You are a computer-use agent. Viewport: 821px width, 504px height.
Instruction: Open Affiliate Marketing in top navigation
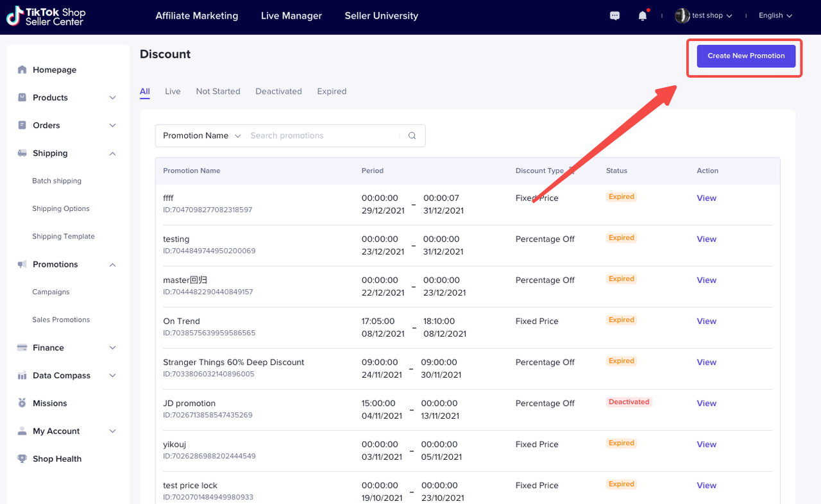tap(196, 16)
